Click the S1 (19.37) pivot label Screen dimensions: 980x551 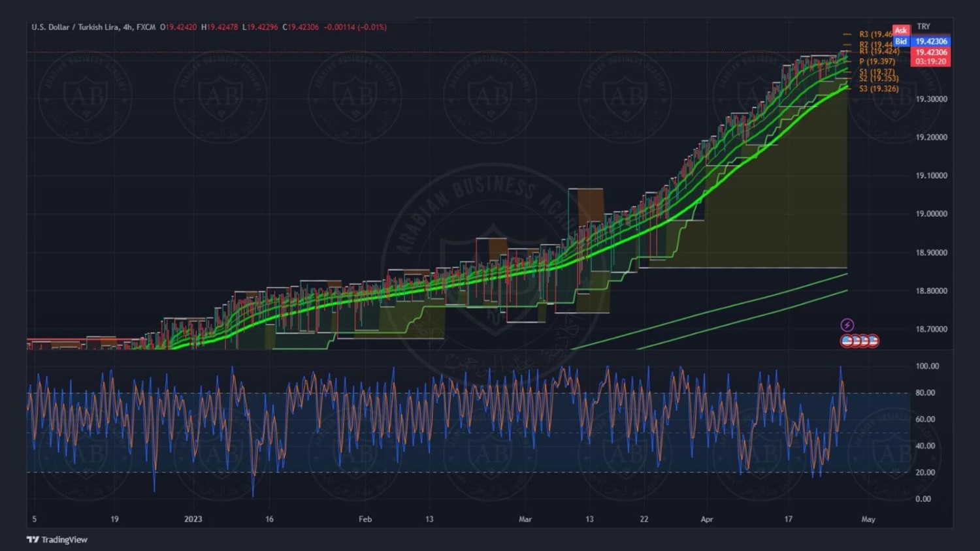coord(877,72)
